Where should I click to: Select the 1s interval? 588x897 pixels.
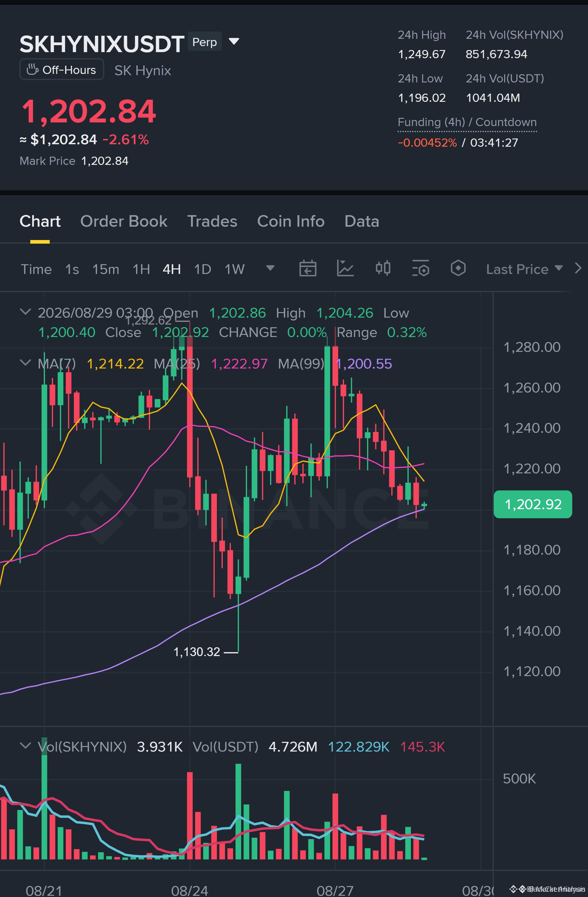[72, 269]
